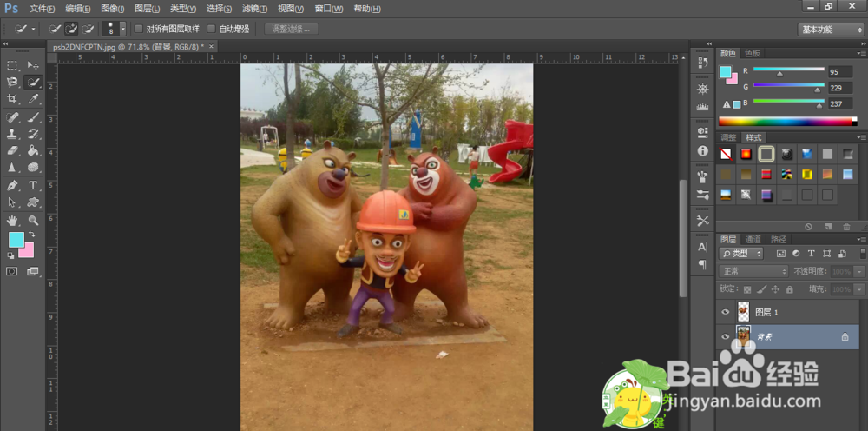Select the Lasso tool
Viewport: 868px width, 431px height.
(x=12, y=82)
